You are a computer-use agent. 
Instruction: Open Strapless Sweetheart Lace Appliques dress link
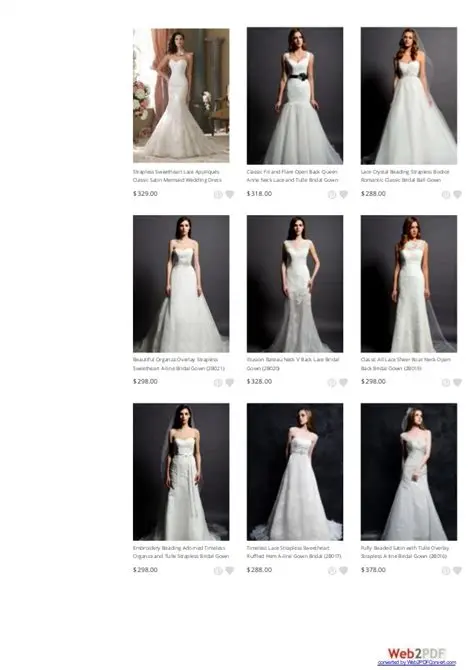point(177,176)
